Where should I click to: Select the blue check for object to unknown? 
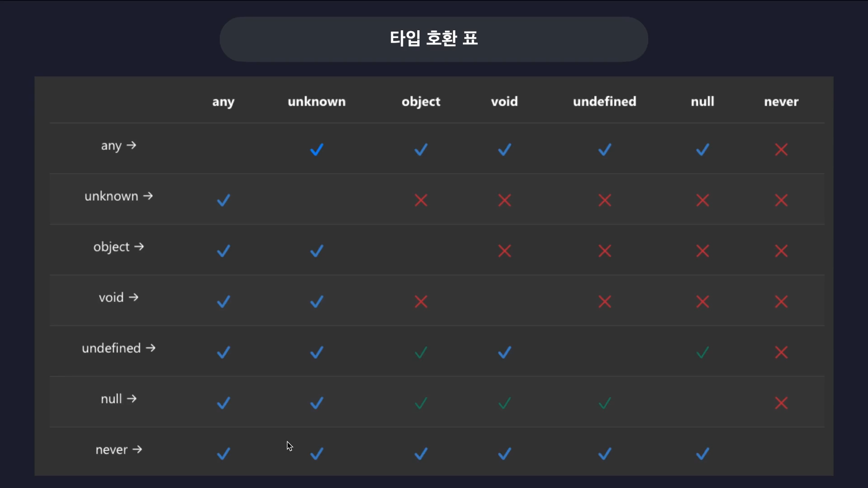(x=317, y=251)
